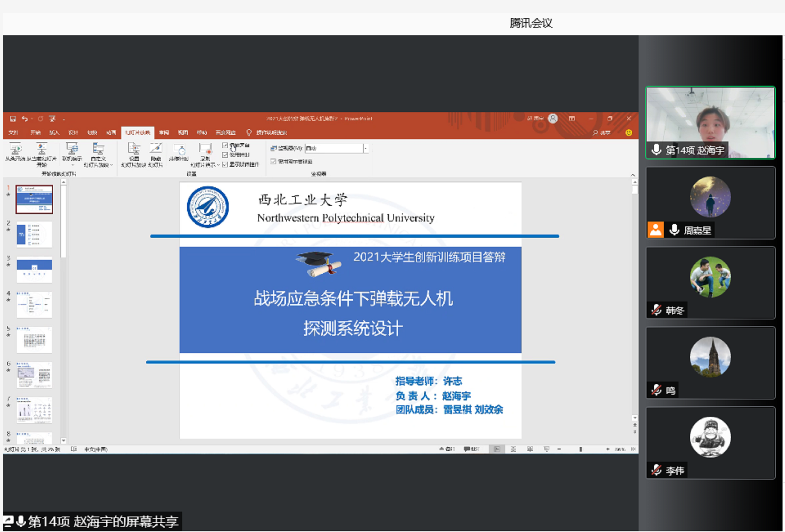Viewport: 785px width, 532px height.
Task: Open the Monitor selection dropdown
Action: [365, 148]
